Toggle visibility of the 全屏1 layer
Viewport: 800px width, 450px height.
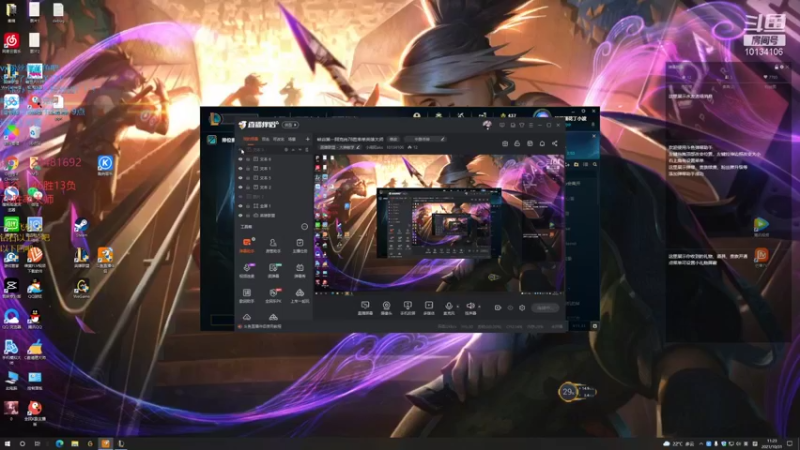(x=240, y=206)
